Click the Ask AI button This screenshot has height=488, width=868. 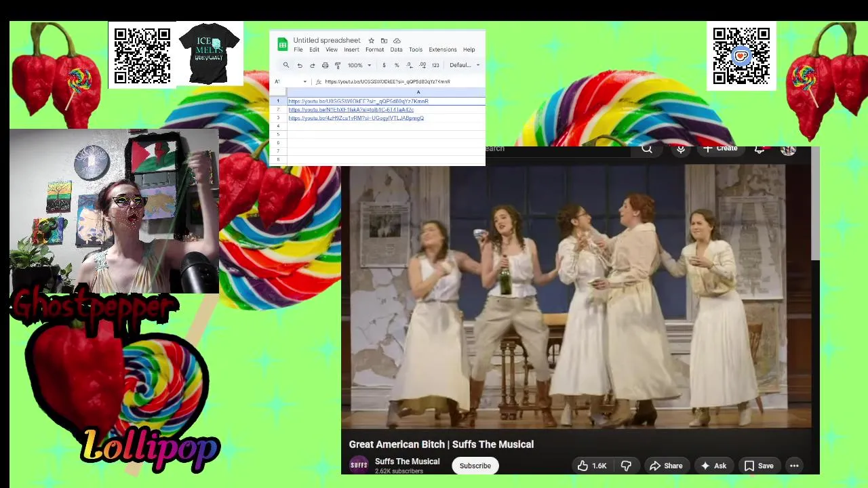(713, 466)
